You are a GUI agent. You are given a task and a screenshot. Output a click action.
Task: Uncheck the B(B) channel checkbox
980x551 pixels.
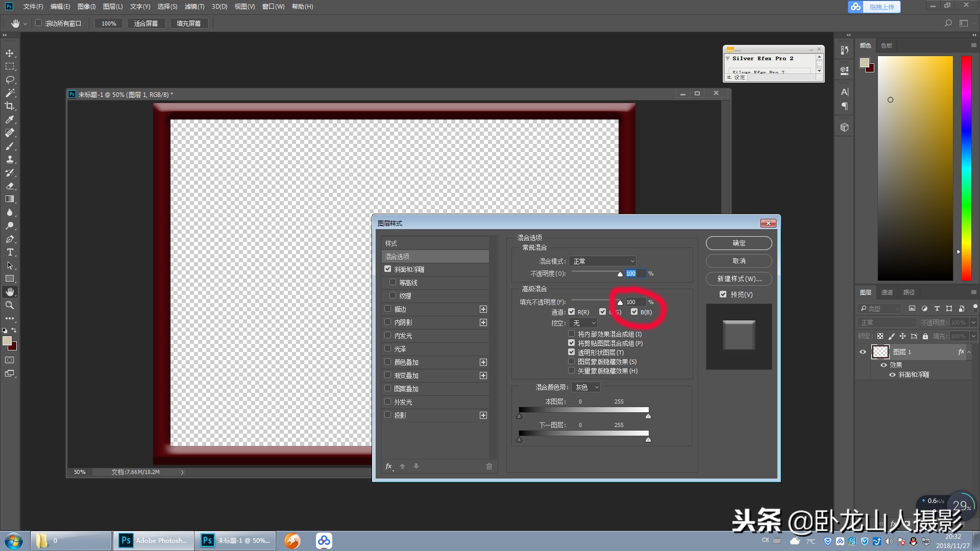634,311
